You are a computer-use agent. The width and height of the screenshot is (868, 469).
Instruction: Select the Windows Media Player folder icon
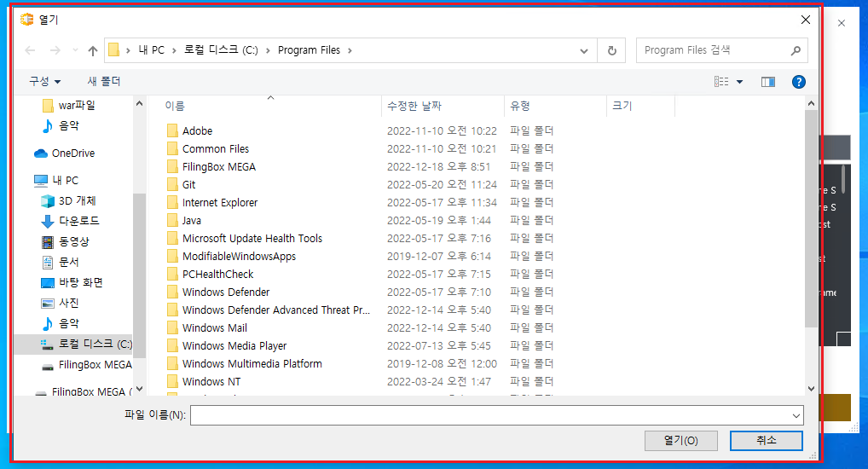coord(172,345)
